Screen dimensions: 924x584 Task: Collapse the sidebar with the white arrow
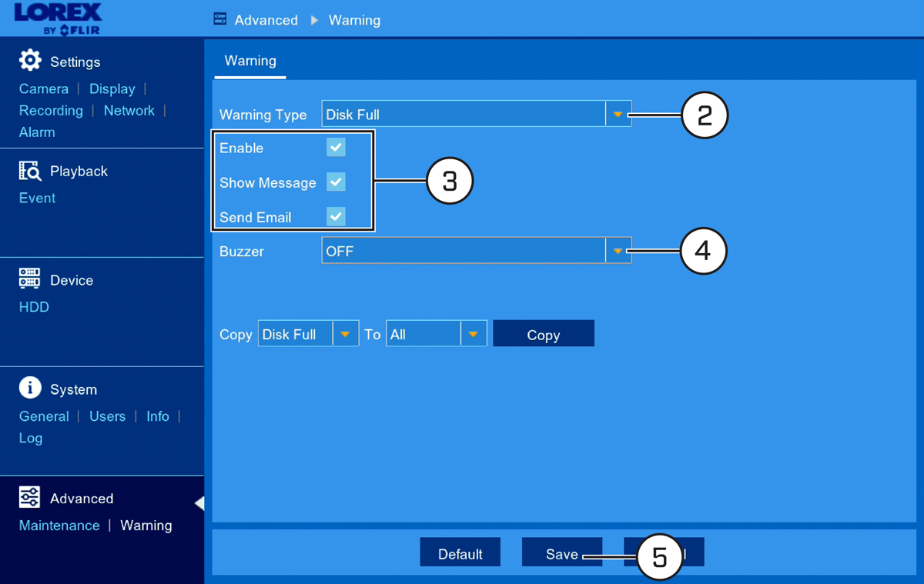click(199, 503)
